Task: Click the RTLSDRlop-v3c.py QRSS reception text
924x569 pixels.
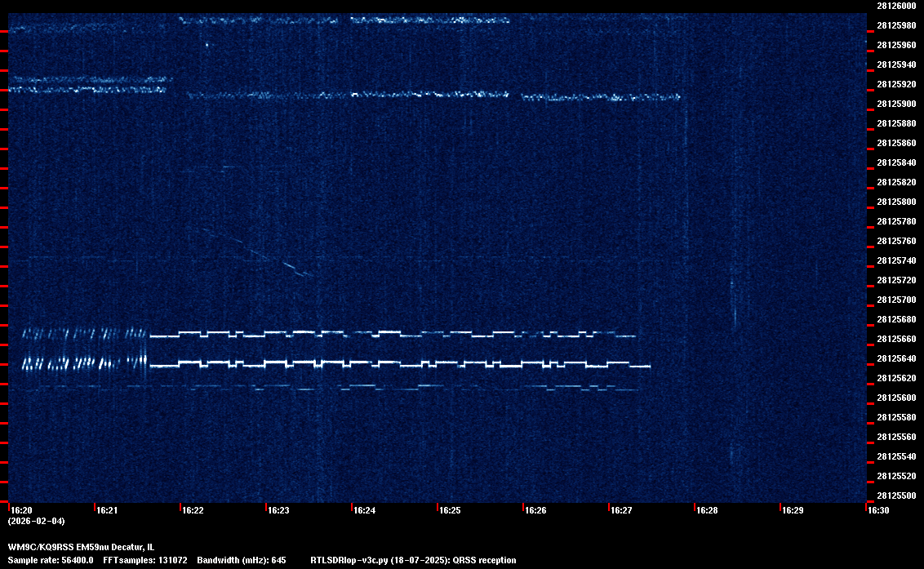Action: tap(413, 561)
